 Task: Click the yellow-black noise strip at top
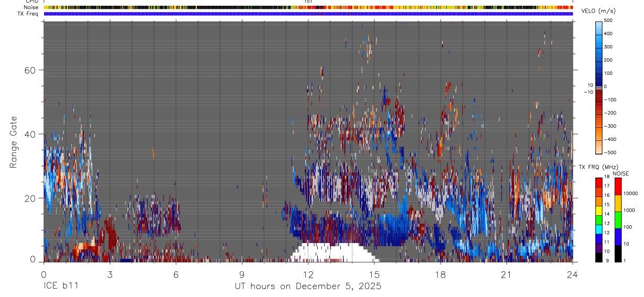pos(308,7)
